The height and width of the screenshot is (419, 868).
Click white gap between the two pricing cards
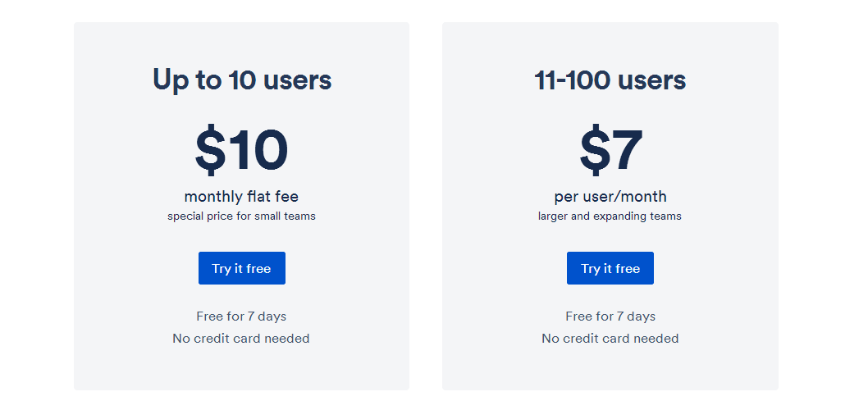coord(426,206)
